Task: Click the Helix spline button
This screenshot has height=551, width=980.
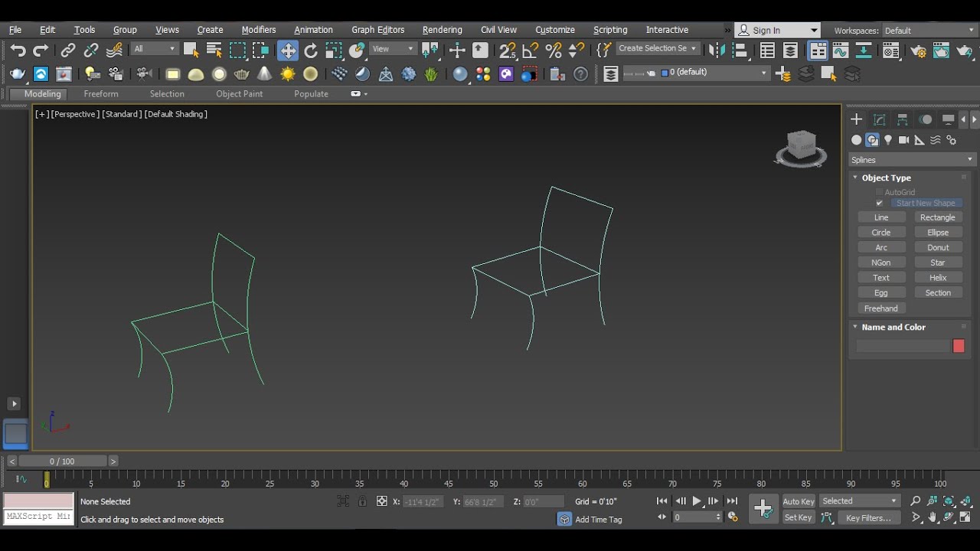Action: click(938, 278)
